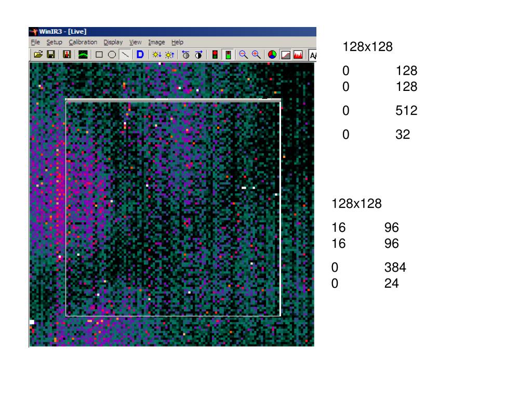Click the Open file folder icon

pos(38,55)
